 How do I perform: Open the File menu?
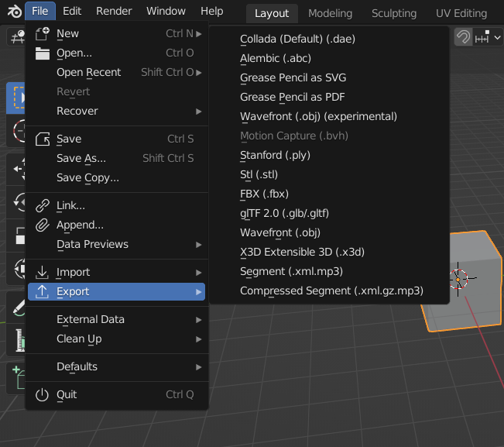point(39,12)
